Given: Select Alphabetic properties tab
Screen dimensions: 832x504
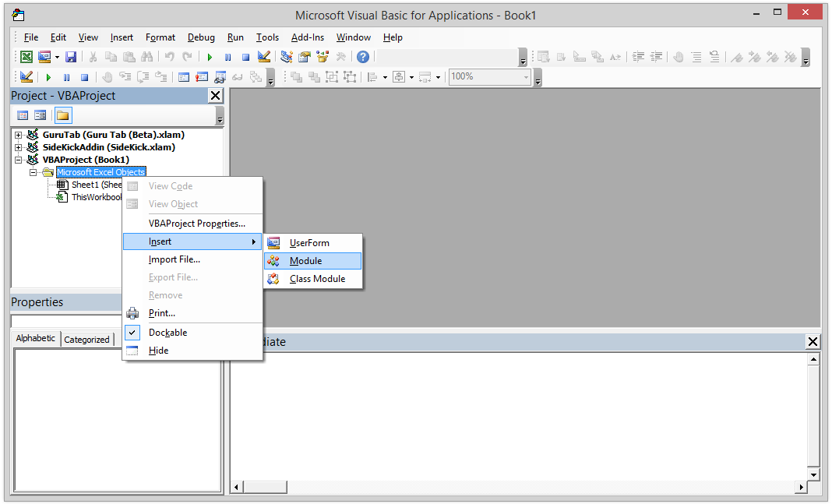Looking at the screenshot, I should pos(36,339).
